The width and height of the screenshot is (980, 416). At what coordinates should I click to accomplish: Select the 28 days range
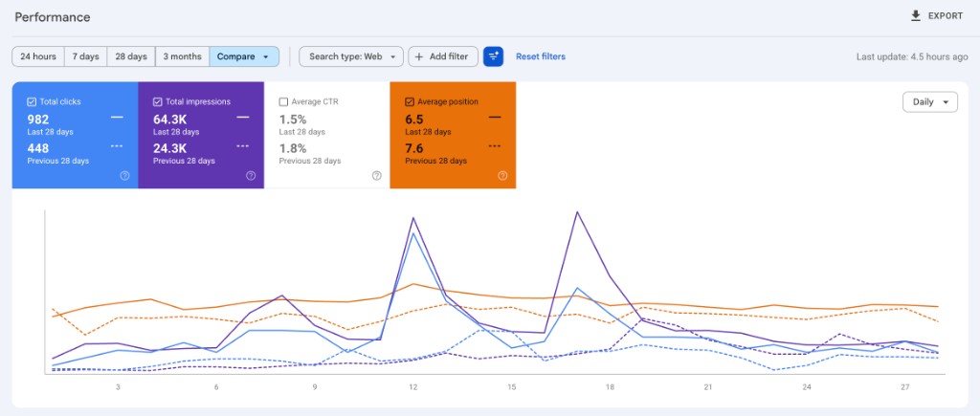[130, 56]
